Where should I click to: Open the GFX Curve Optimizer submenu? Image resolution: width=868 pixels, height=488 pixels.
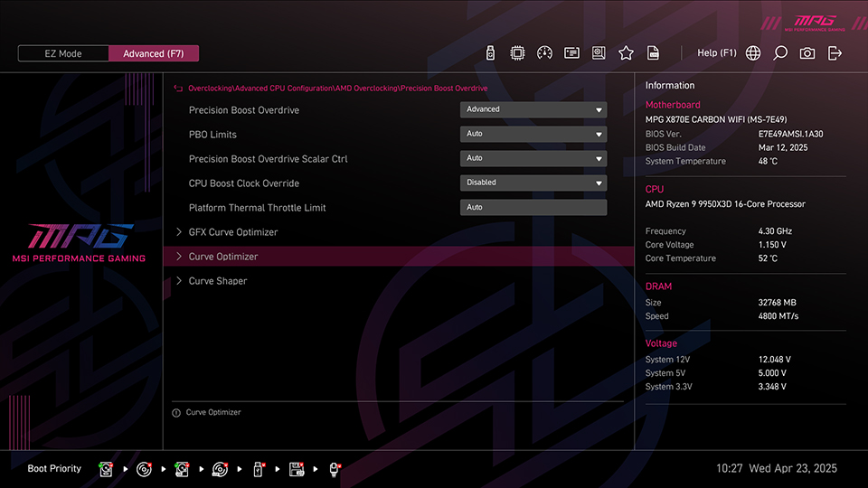pos(233,232)
